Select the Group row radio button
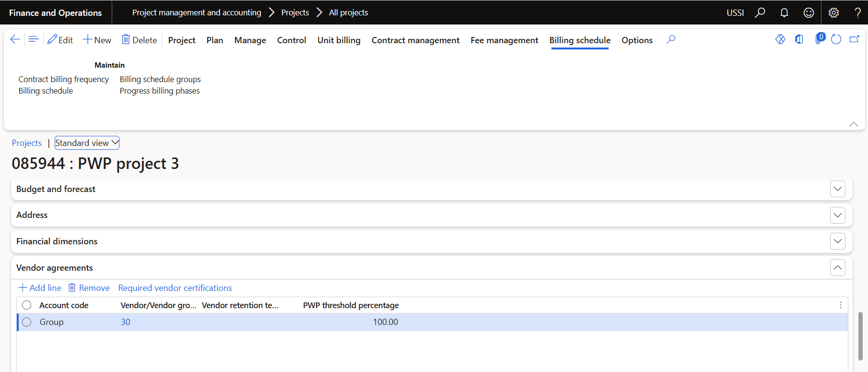This screenshot has height=372, width=868. (x=27, y=322)
